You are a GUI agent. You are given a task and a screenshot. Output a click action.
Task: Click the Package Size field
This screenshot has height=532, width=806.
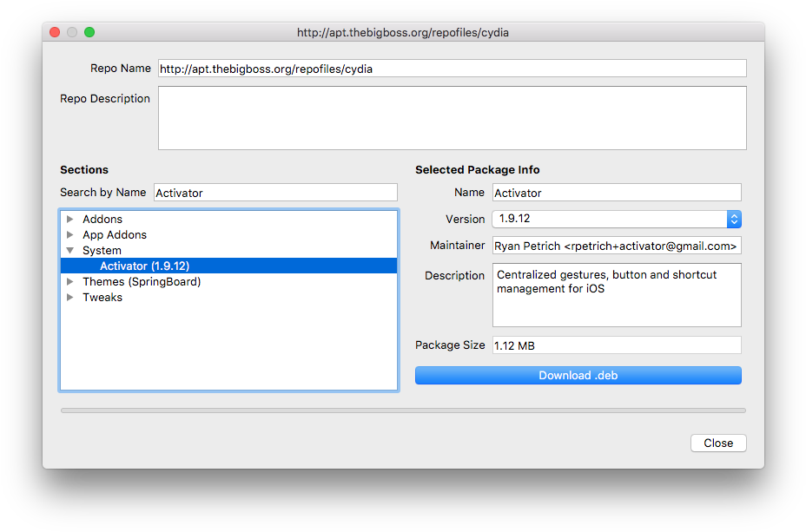coord(617,345)
